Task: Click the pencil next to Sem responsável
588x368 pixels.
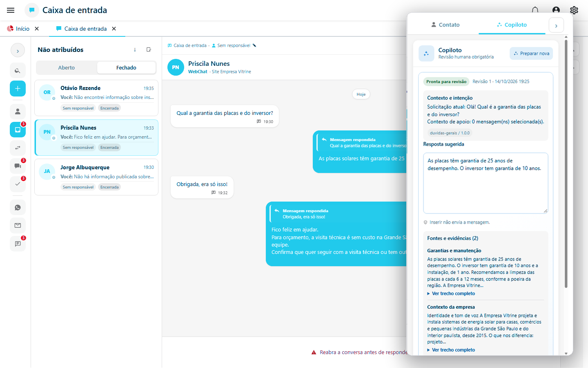Action: [254, 45]
